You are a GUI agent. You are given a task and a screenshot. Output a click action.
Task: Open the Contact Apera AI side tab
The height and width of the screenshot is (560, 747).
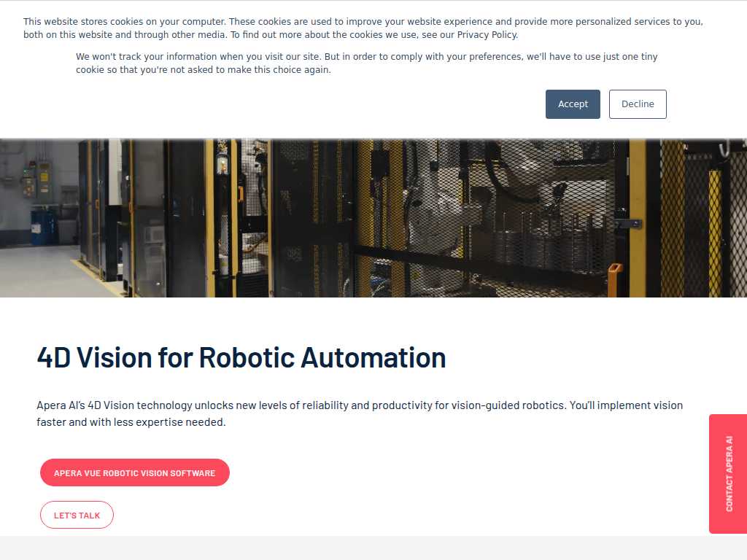(x=728, y=474)
